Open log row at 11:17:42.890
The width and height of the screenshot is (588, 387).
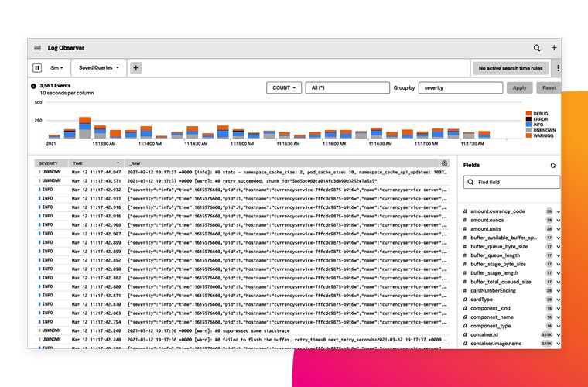(242, 269)
